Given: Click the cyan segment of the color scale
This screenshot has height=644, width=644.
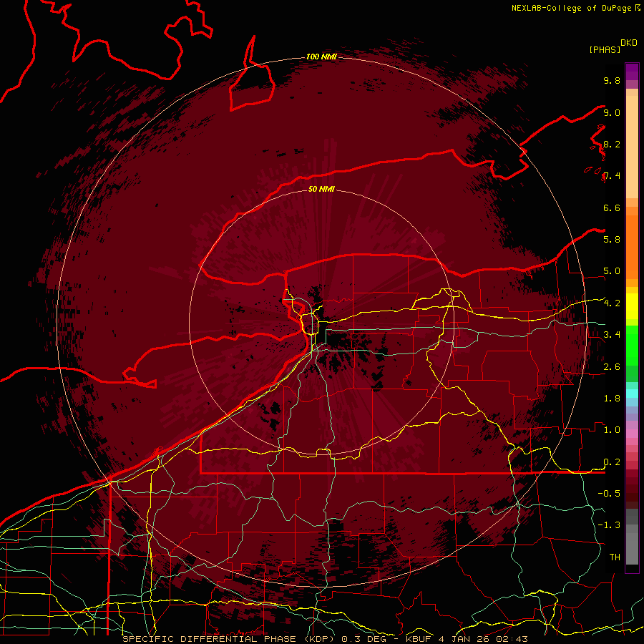Looking at the screenshot, I should [x=632, y=393].
